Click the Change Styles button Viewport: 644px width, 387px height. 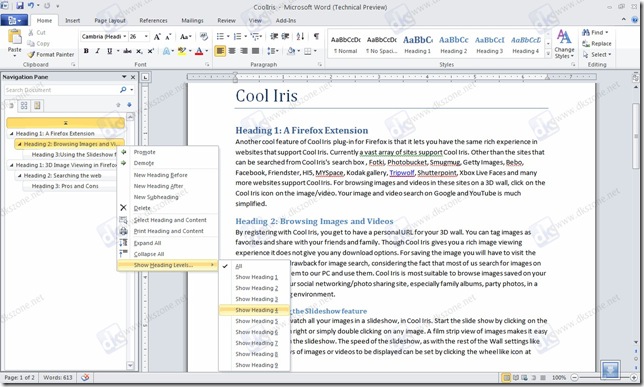tap(564, 44)
